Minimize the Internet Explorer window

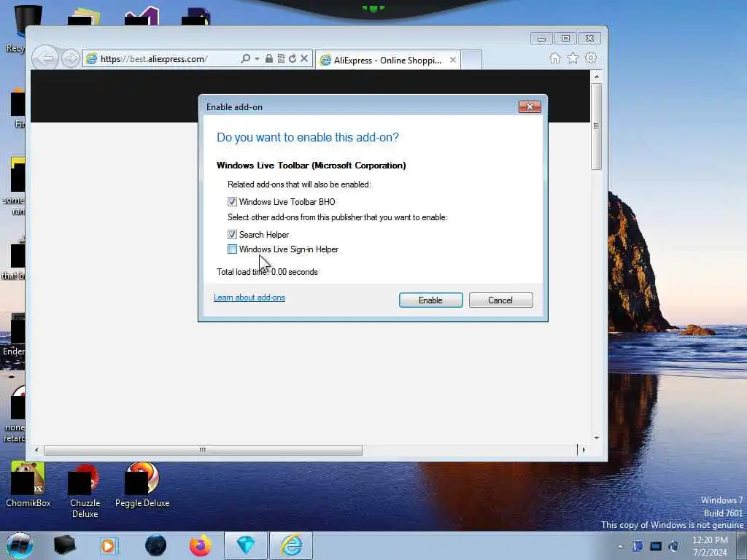pyautogui.click(x=542, y=39)
